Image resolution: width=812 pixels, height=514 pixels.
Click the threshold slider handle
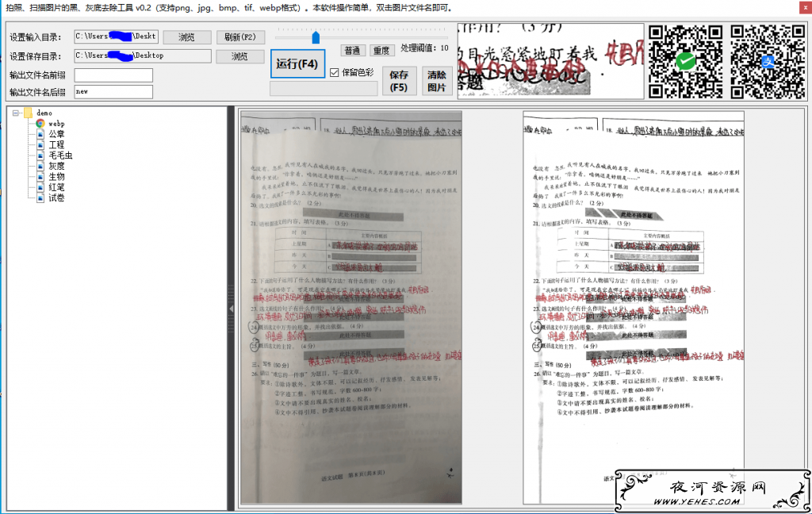pyautogui.click(x=316, y=37)
